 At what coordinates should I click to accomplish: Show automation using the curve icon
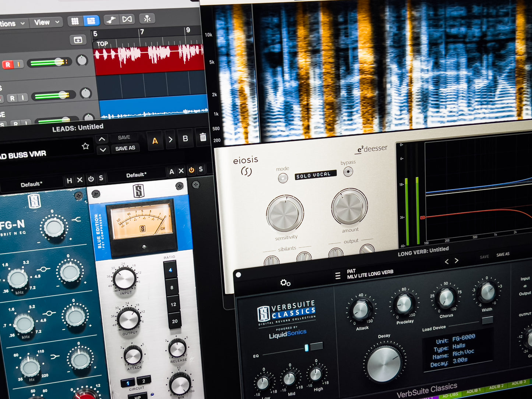110,20
